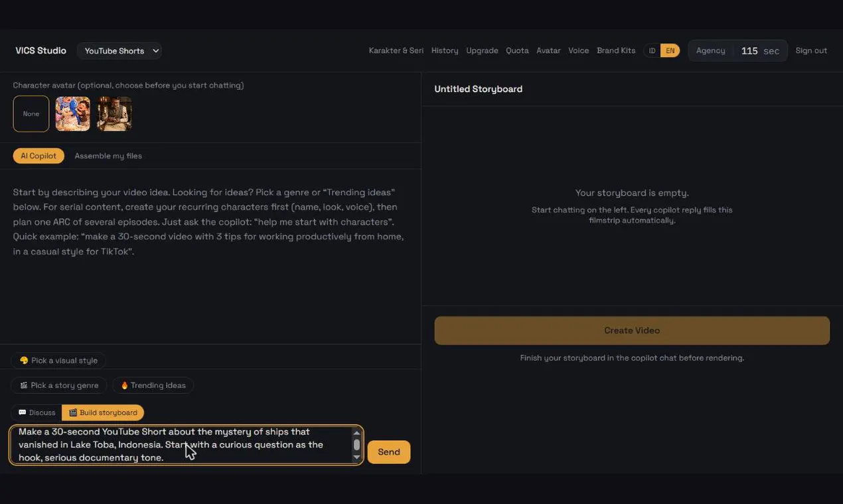
Task: Open the Pick a story genre chip
Action: tap(59, 385)
